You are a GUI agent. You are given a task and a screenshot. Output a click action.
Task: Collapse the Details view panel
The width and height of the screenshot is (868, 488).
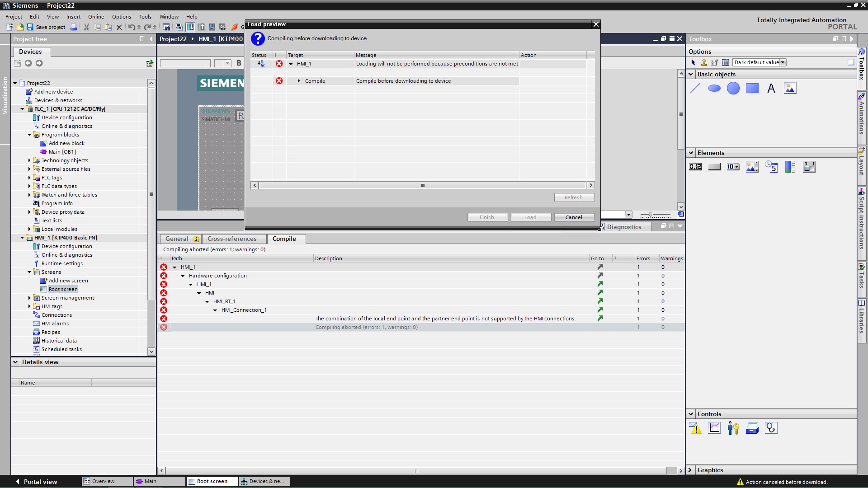click(15, 362)
